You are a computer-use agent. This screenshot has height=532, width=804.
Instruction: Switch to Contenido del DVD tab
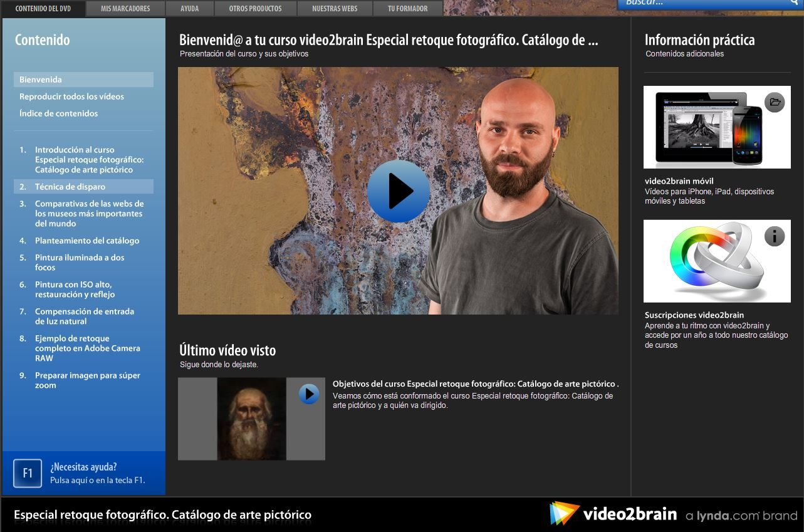coord(43,9)
